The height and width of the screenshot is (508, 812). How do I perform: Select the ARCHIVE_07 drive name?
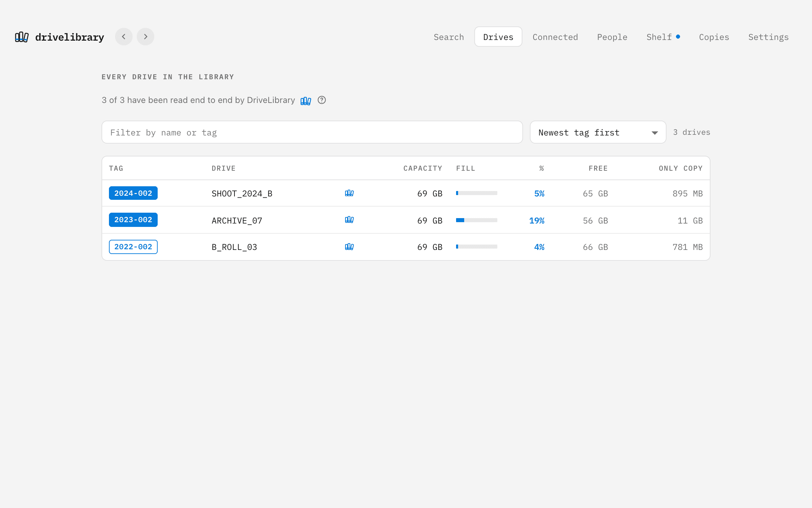237,221
